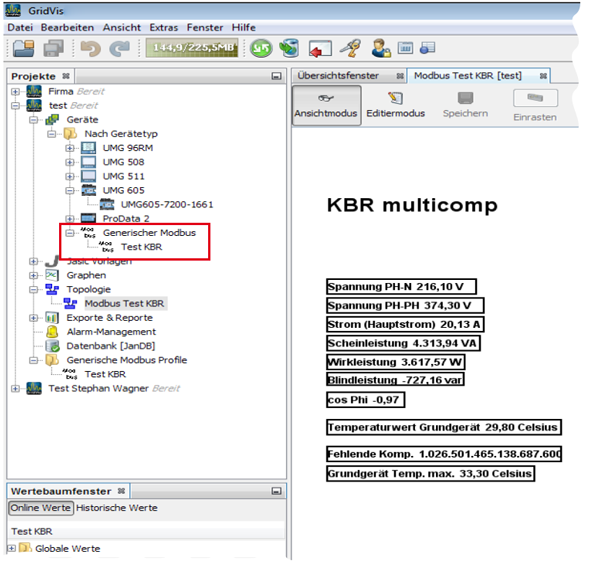Collapse the Generischer Modbus tree node
The image size is (600, 566).
[x=70, y=232]
